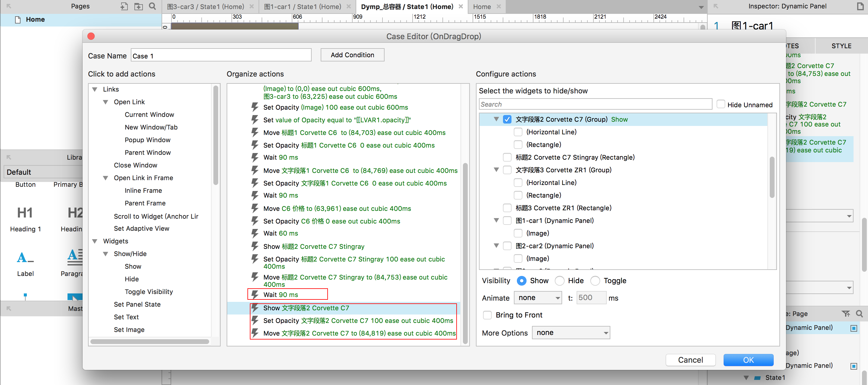Select the Toggle visibility radio button
The width and height of the screenshot is (868, 385).
click(595, 280)
